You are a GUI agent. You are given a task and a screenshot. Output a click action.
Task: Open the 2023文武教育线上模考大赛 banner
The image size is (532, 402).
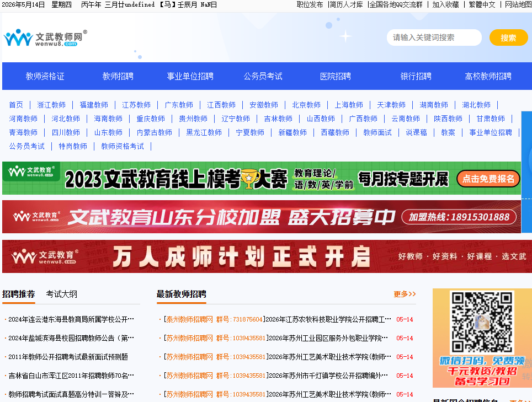(x=261, y=178)
